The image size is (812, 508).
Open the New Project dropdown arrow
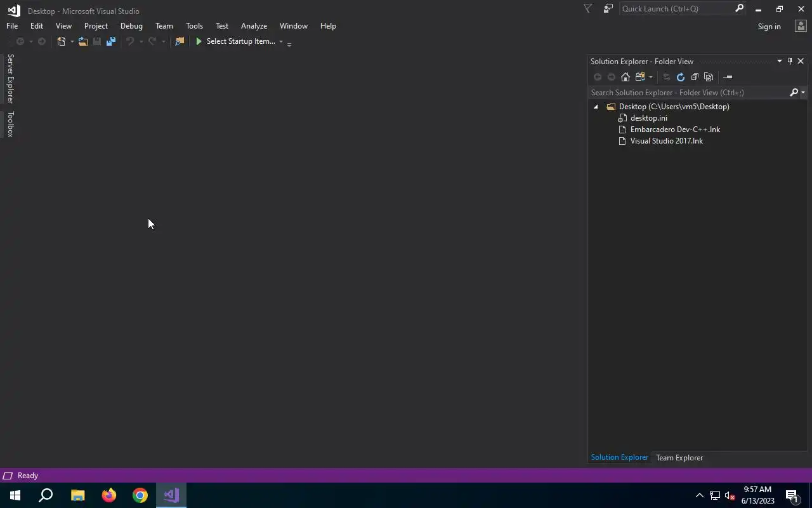tap(72, 42)
